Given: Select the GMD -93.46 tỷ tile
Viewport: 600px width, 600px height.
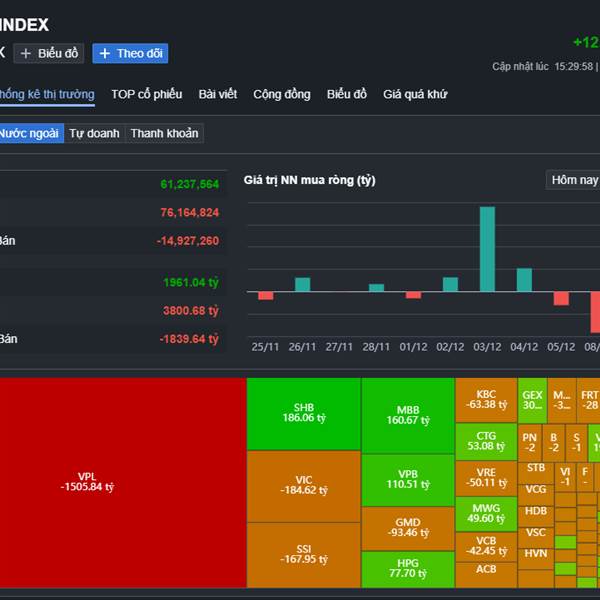Looking at the screenshot, I should click(x=408, y=528).
